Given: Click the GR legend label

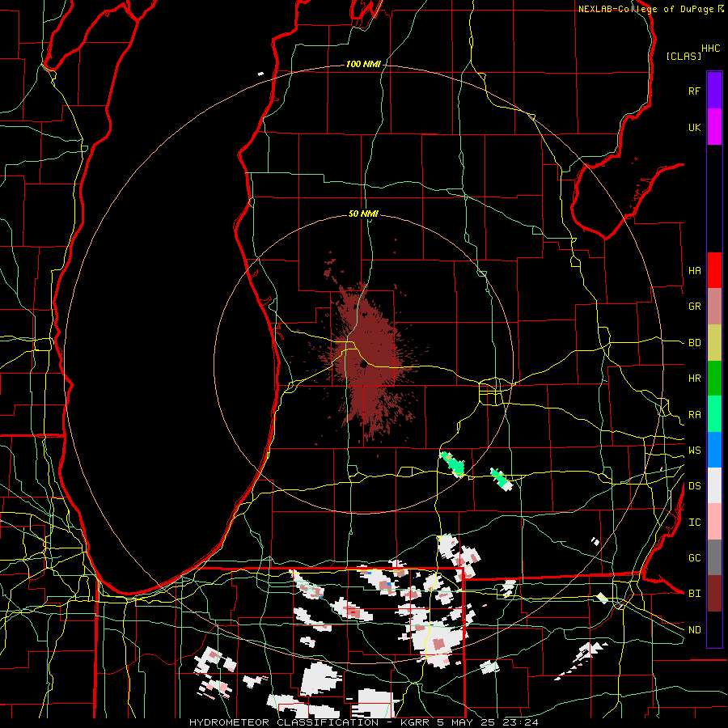Looking at the screenshot, I should 694,307.
